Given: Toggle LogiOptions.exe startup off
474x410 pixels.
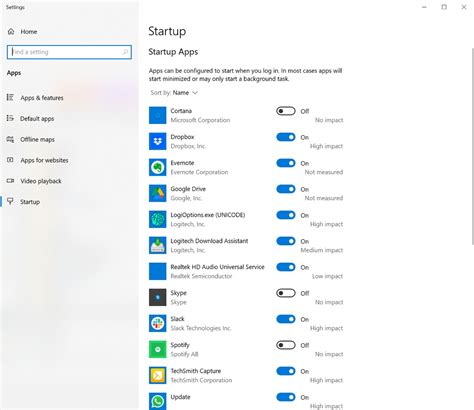Looking at the screenshot, I should 286,215.
